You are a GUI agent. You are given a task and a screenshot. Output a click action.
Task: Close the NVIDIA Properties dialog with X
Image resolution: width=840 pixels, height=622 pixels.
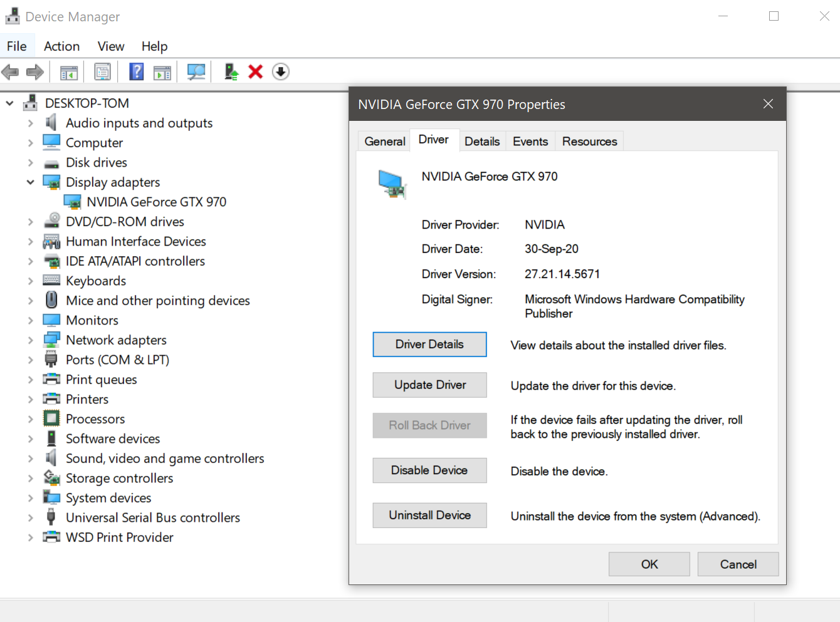[x=768, y=104]
